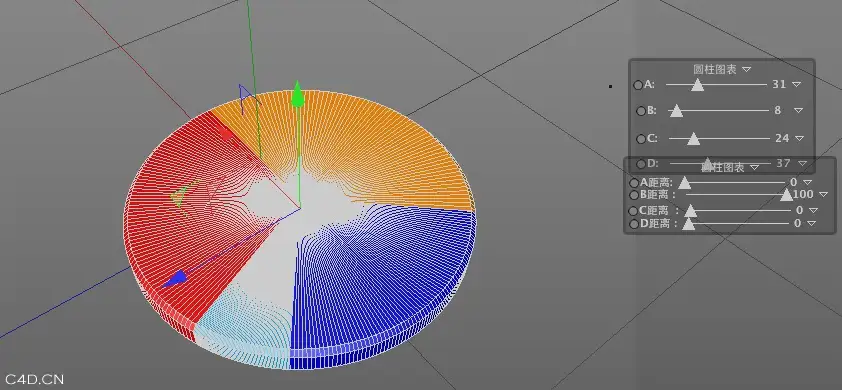842x390 pixels.
Task: Open dropdown arrow on A距离 row
Action: (x=808, y=183)
